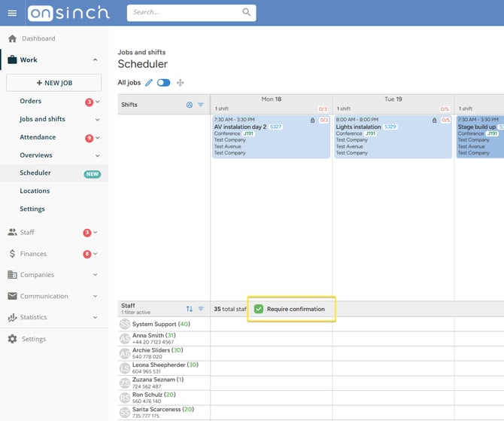The width and height of the screenshot is (504, 421).
Task: Open the Lights instalation shift card
Action: (x=393, y=137)
